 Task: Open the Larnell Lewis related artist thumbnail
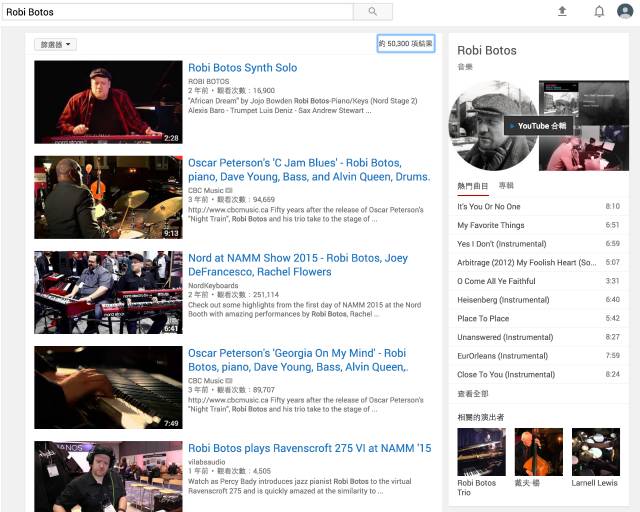point(596,452)
